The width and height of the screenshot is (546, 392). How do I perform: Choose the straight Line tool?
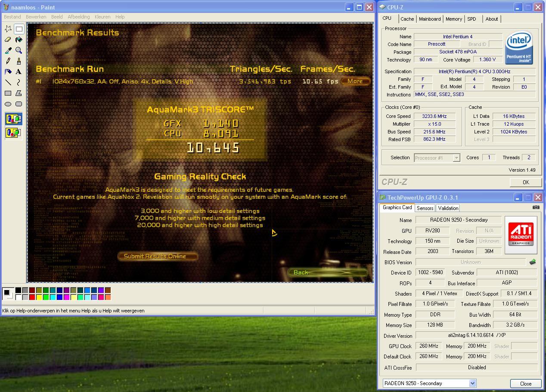[8, 82]
